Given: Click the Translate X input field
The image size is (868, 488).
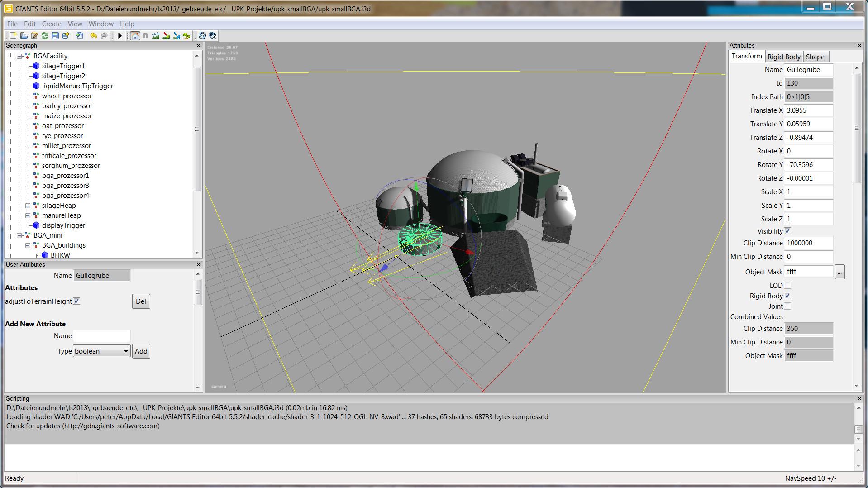Looking at the screenshot, I should [x=808, y=110].
